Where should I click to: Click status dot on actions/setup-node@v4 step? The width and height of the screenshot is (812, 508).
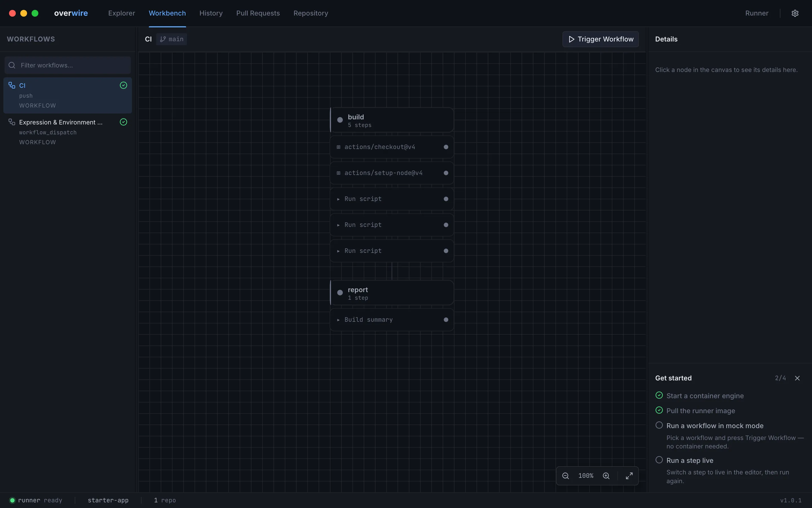pos(446,173)
